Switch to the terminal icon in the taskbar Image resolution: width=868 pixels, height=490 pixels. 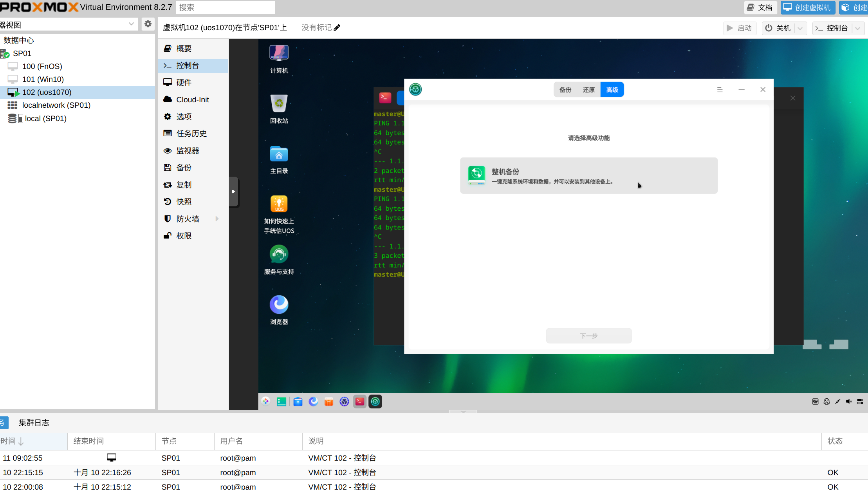tap(359, 401)
